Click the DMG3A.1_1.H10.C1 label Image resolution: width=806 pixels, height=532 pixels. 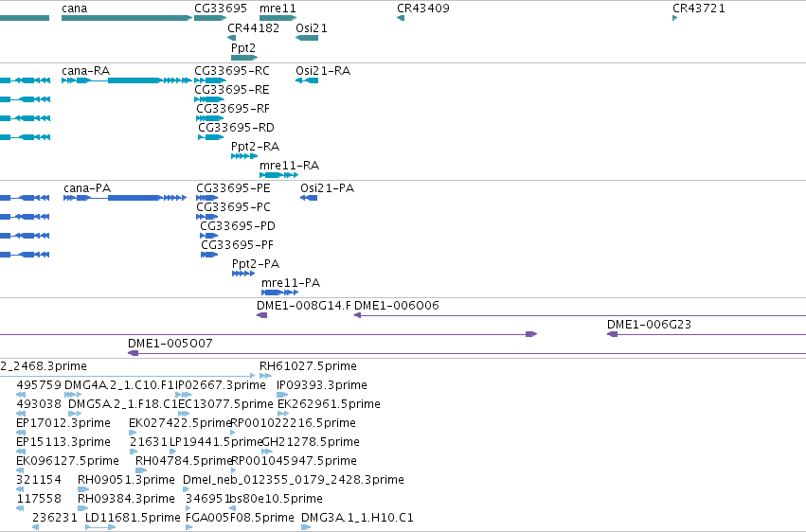tap(357, 518)
